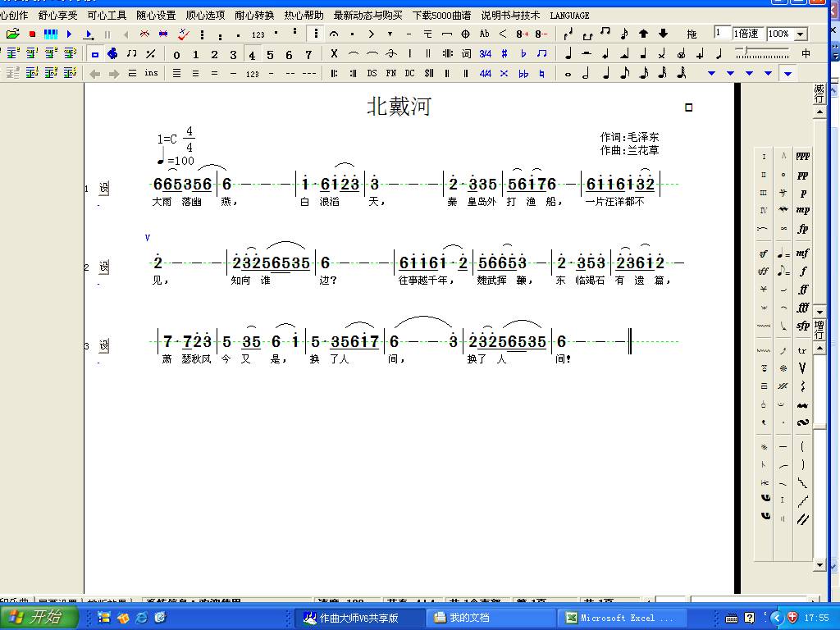Click the 中 button
The image size is (840, 630).
click(806, 53)
